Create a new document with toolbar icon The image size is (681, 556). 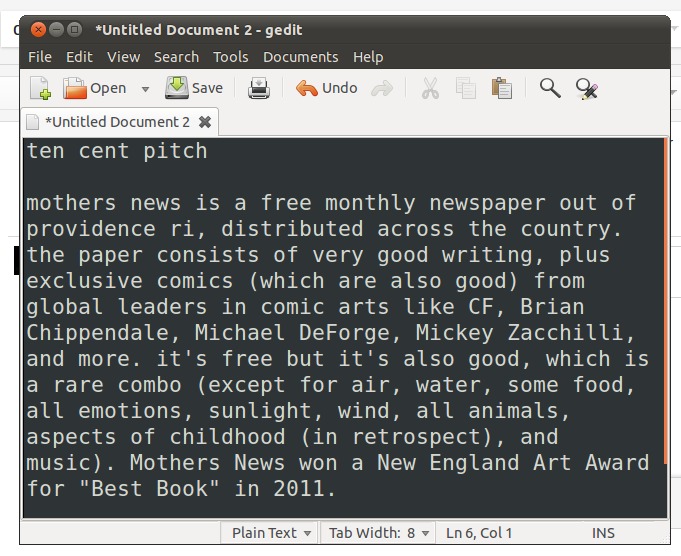click(40, 88)
